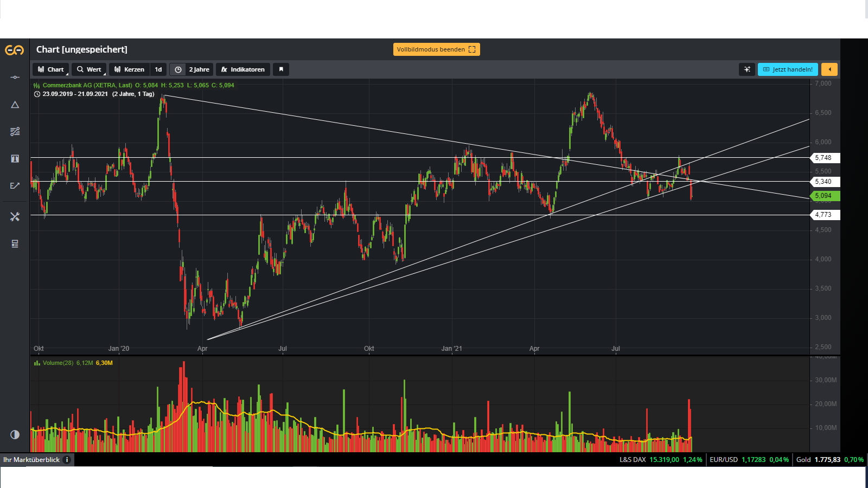Image resolution: width=868 pixels, height=488 pixels.
Task: Click the green 5,094 current price label
Action: click(x=825, y=196)
